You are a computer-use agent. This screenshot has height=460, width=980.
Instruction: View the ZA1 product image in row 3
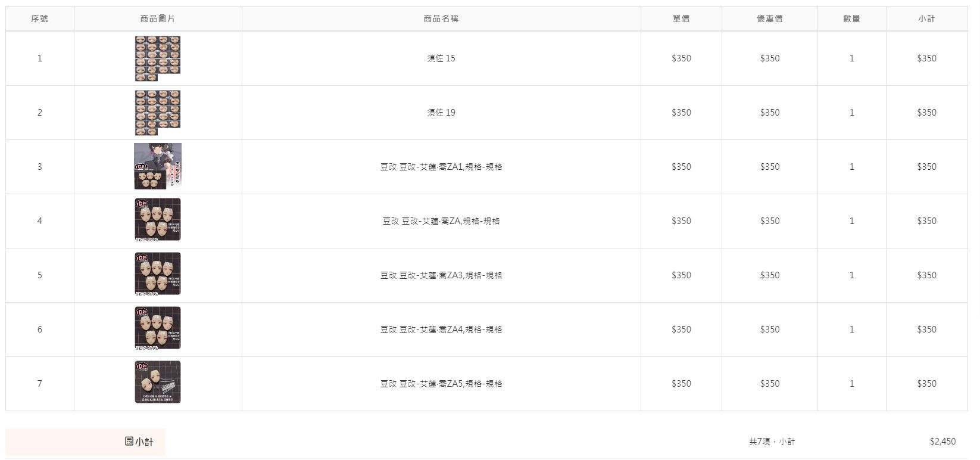click(158, 167)
